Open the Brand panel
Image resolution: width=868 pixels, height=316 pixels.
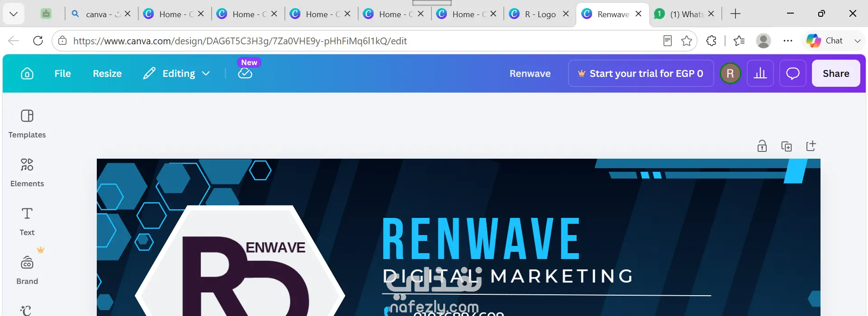27,270
